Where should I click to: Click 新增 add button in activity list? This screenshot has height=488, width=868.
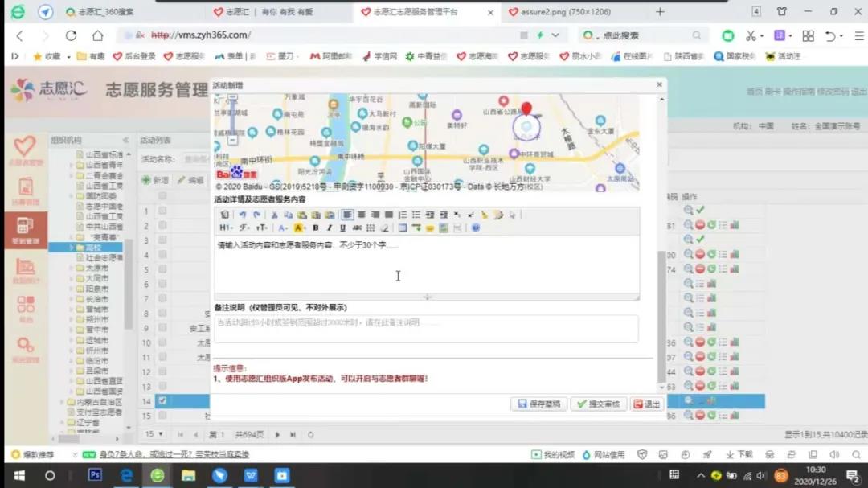[x=155, y=180]
